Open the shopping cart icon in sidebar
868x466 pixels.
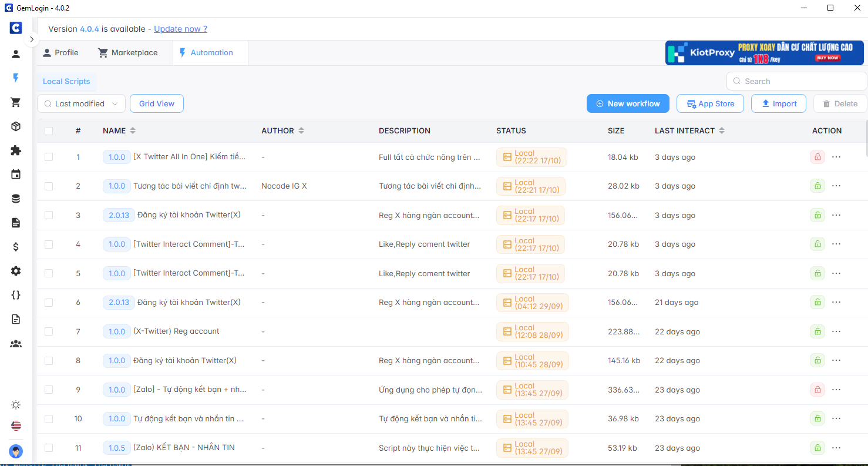tap(16, 102)
